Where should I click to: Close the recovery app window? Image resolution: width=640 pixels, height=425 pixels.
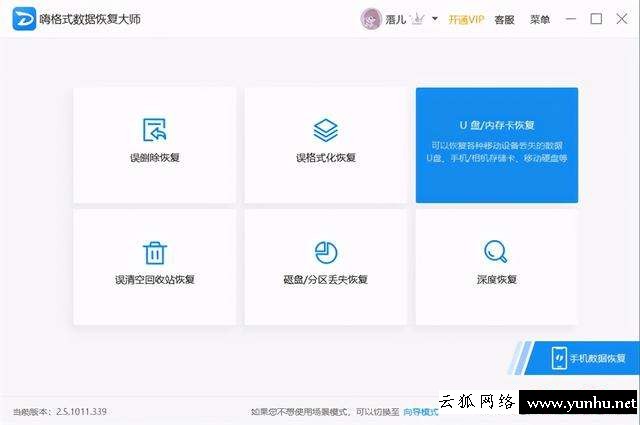622,19
